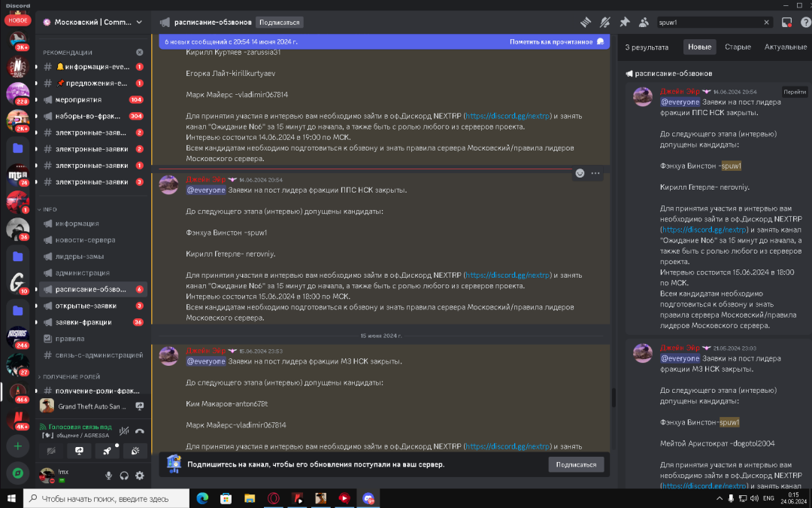The image size is (812, 508).
Task: Open the server icon with 3K+ badge
Action: point(17,39)
